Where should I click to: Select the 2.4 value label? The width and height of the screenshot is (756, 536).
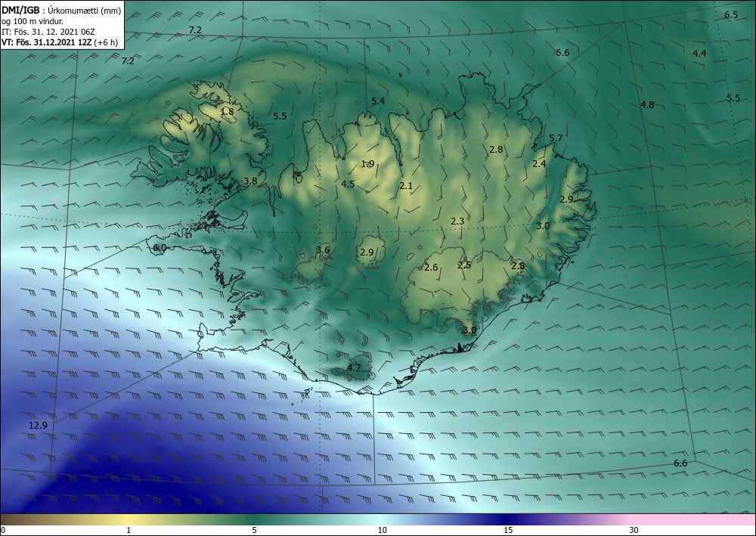tap(539, 164)
